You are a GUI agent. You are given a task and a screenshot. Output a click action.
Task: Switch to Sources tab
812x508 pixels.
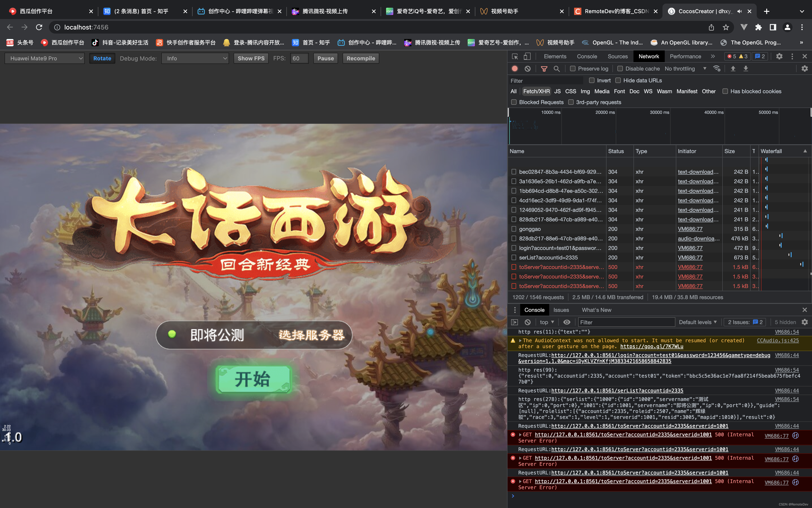coord(617,56)
